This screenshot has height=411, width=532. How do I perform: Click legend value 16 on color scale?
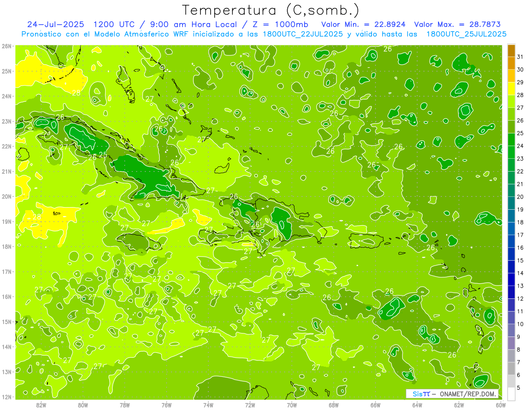pos(520,248)
